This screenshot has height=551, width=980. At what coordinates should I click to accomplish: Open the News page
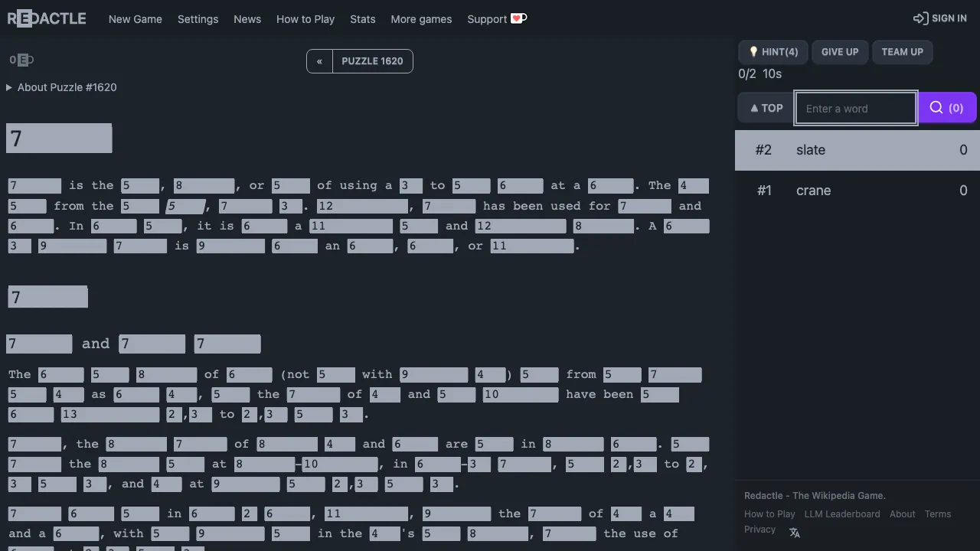point(247,19)
